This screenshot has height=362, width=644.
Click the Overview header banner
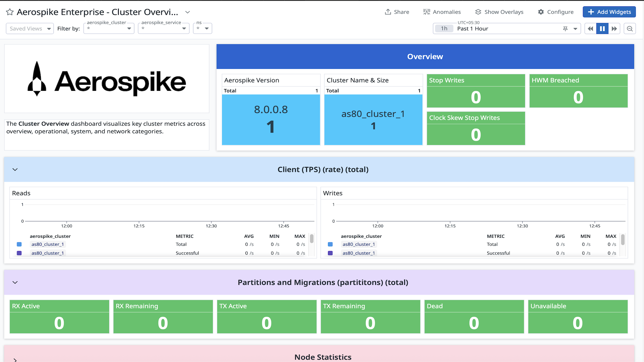425,57
